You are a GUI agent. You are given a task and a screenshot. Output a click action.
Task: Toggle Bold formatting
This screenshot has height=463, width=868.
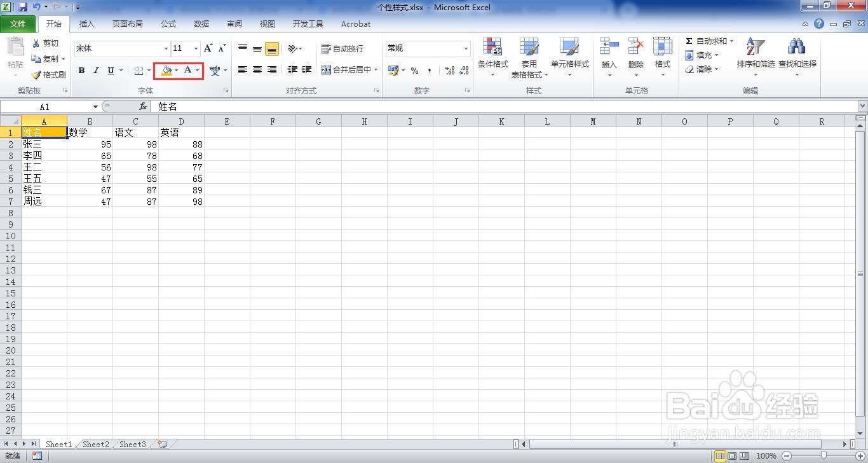[x=81, y=71]
